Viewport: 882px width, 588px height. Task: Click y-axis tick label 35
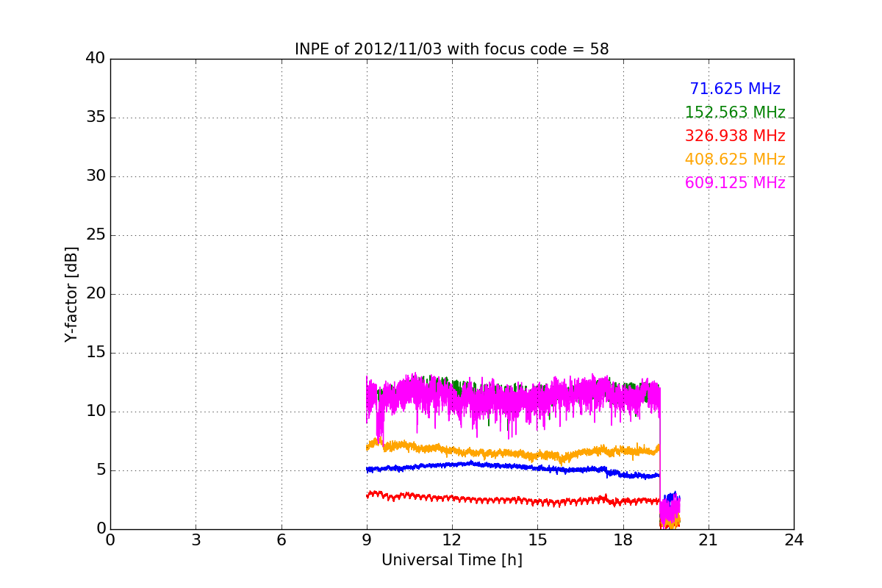pyautogui.click(x=96, y=118)
